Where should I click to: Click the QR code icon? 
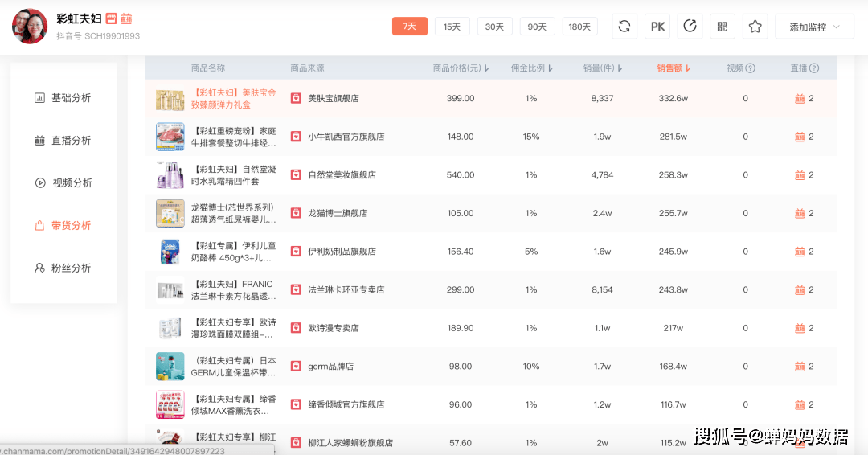tap(722, 27)
